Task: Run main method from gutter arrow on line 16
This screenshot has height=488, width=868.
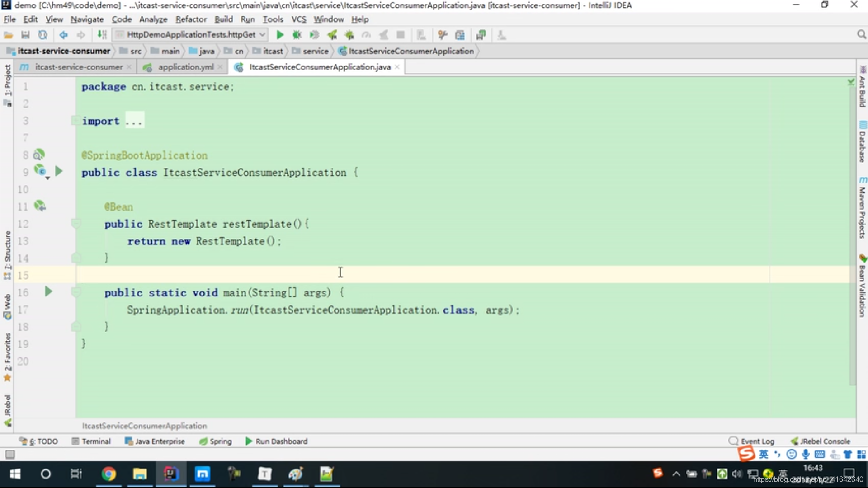Action: tap(48, 291)
